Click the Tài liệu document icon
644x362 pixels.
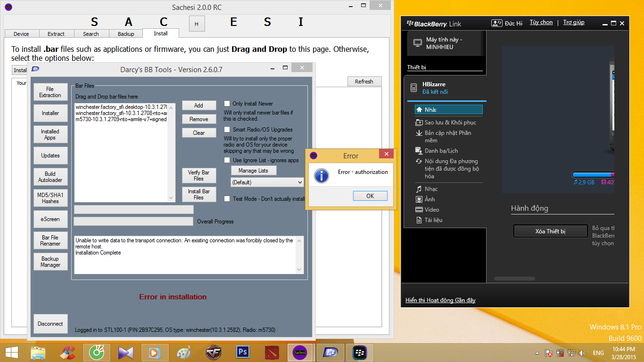coord(419,220)
